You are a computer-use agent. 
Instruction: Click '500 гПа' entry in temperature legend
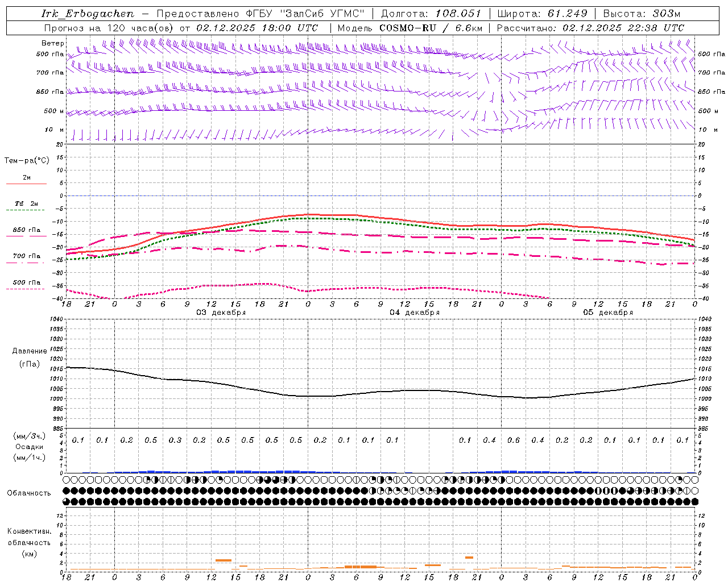pos(27,282)
